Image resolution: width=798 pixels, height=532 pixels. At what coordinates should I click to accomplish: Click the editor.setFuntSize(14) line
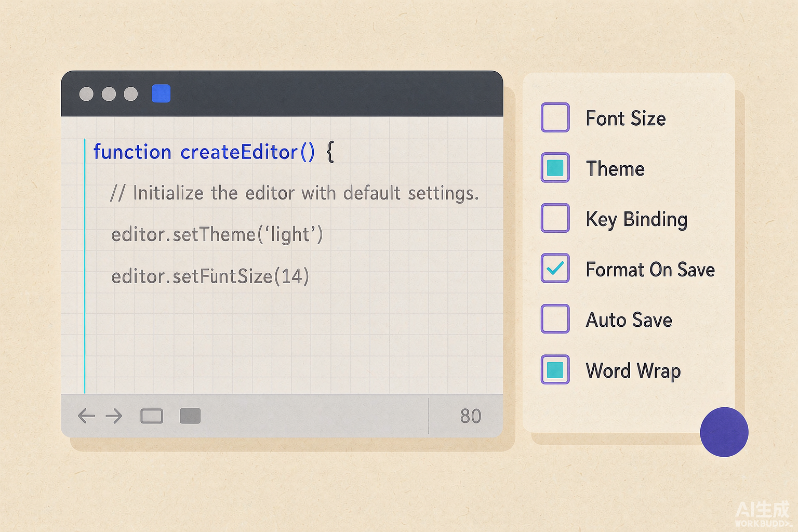click(x=210, y=276)
